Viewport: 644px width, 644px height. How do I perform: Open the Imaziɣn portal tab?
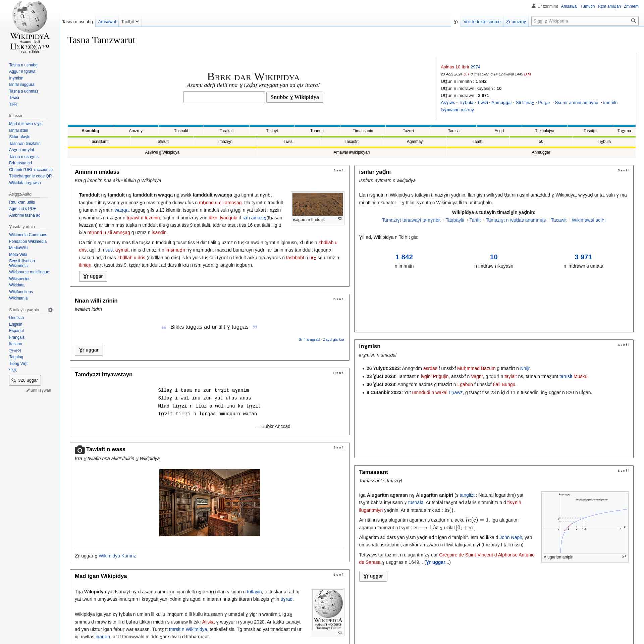[x=225, y=142]
